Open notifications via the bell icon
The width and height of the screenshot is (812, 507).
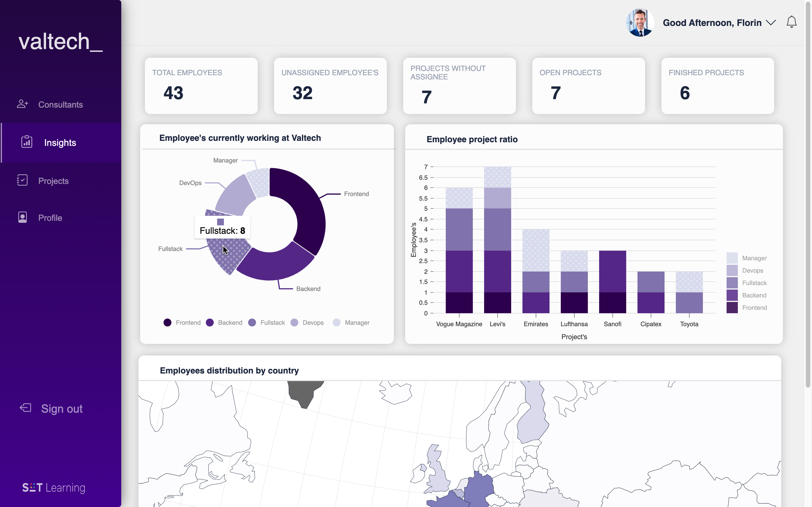[x=792, y=21]
